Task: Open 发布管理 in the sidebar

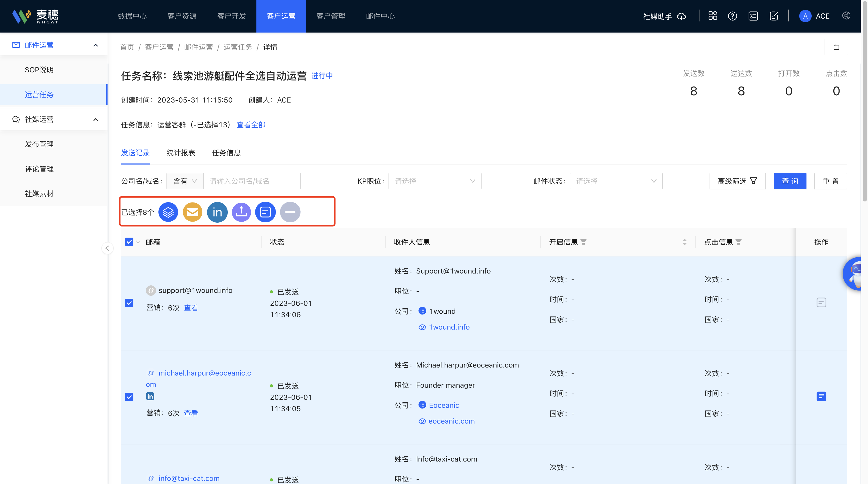Action: click(x=39, y=144)
